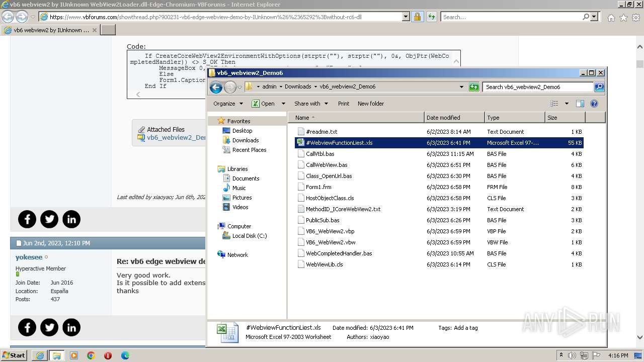The image size is (644, 362).
Task: Click the Open button in Explorer toolbar
Action: click(x=263, y=104)
